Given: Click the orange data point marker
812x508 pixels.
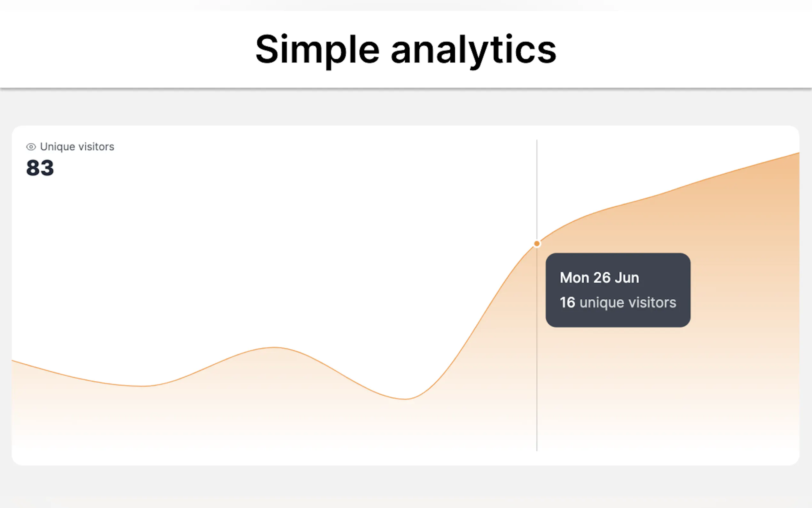Looking at the screenshot, I should 537,243.
